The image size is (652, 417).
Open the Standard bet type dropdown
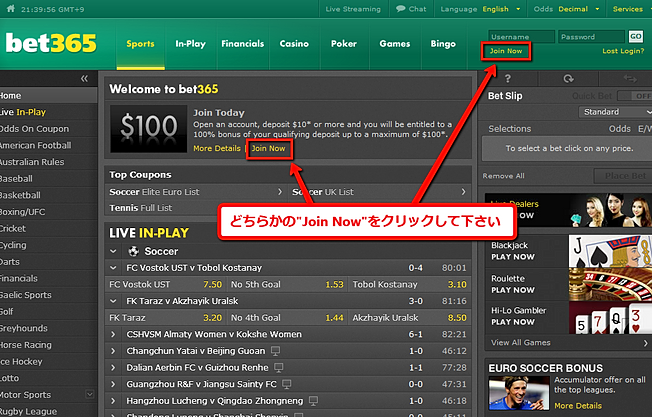615,112
